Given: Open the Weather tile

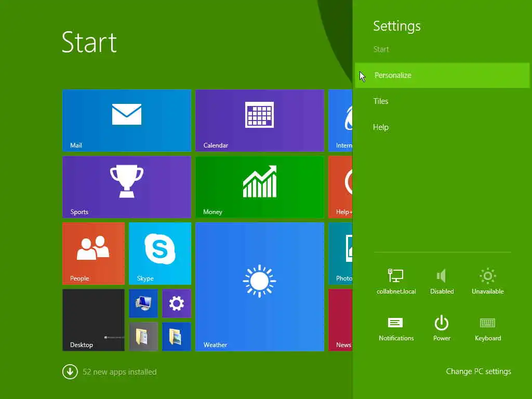Looking at the screenshot, I should [x=260, y=287].
